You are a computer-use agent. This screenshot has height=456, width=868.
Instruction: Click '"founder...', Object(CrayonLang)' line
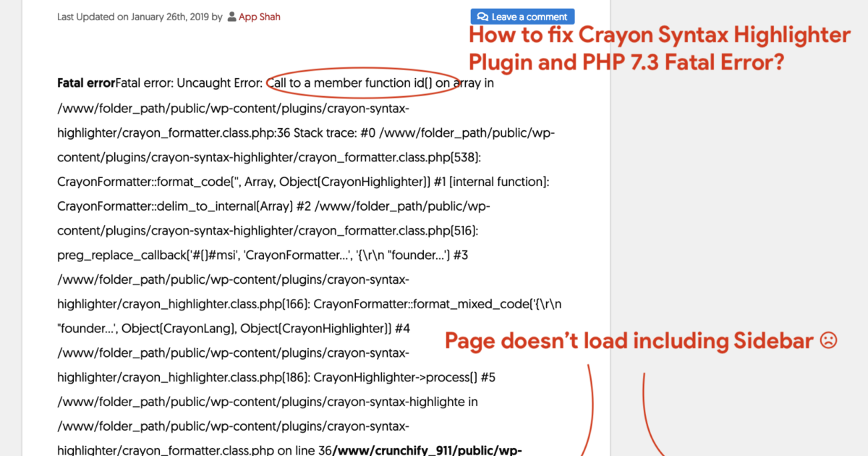(x=234, y=329)
